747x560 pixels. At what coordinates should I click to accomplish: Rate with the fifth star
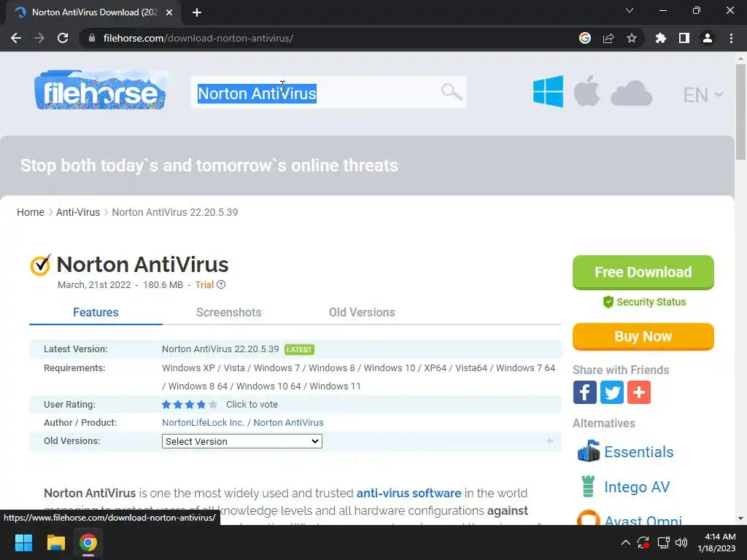click(x=213, y=404)
